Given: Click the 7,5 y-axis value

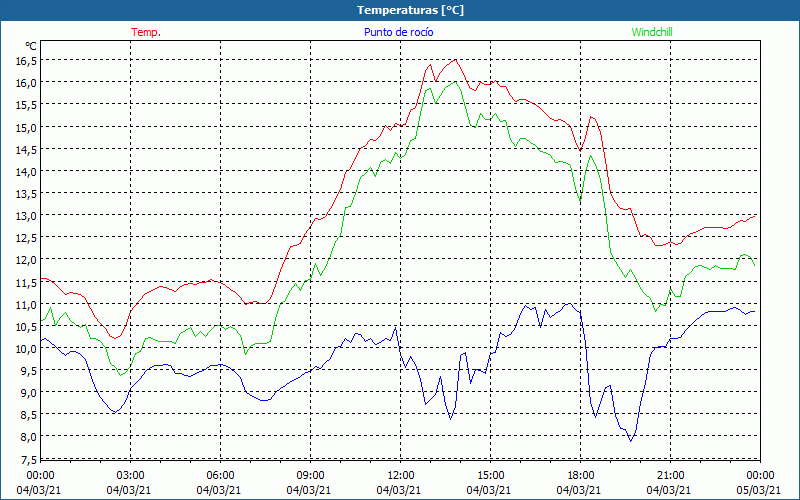Looking at the screenshot, I should tap(28, 460).
